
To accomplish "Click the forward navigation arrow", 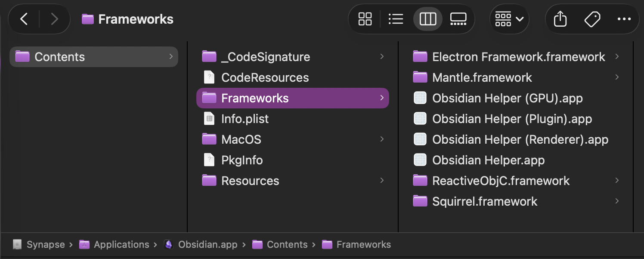I will (x=54, y=19).
